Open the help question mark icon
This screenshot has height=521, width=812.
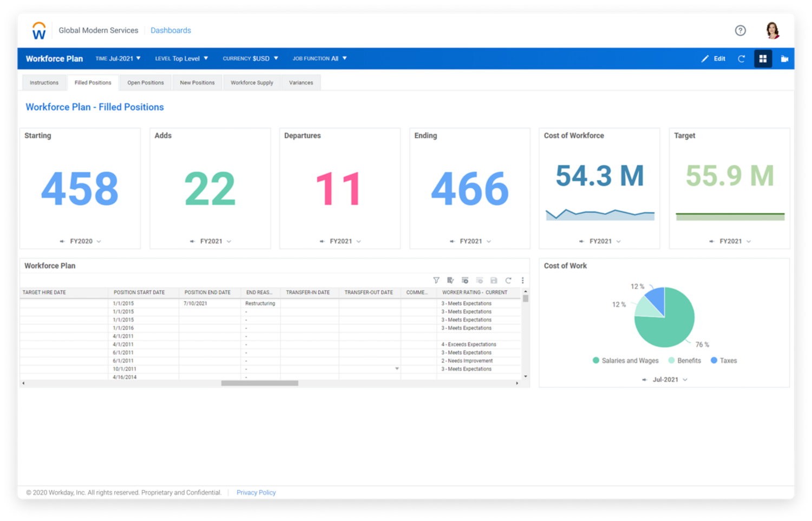740,31
